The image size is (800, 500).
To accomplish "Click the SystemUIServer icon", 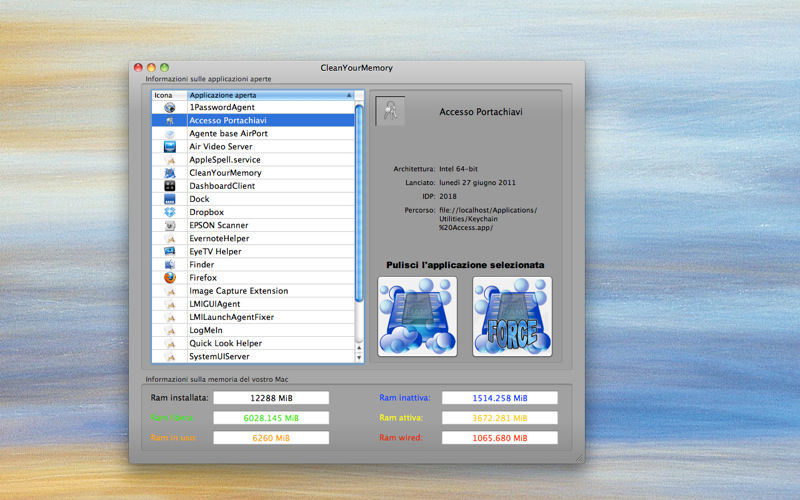I will click(170, 357).
